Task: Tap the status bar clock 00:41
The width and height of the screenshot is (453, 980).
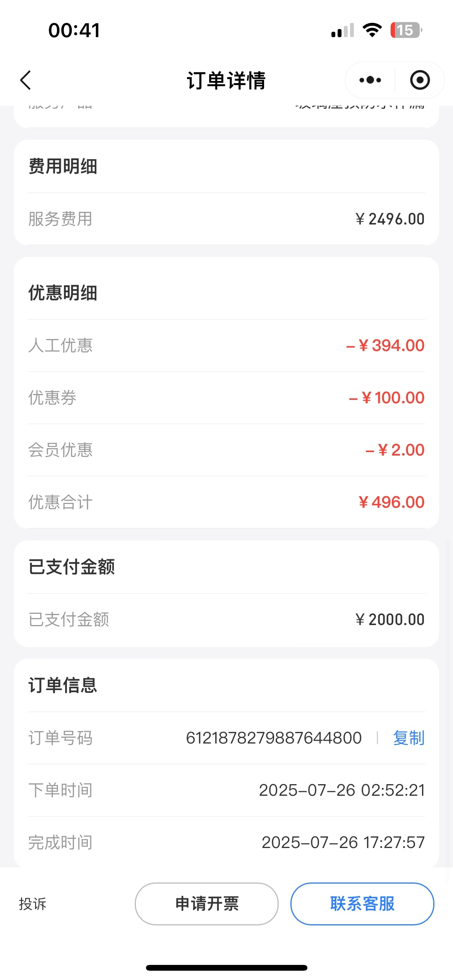Action: (x=74, y=30)
